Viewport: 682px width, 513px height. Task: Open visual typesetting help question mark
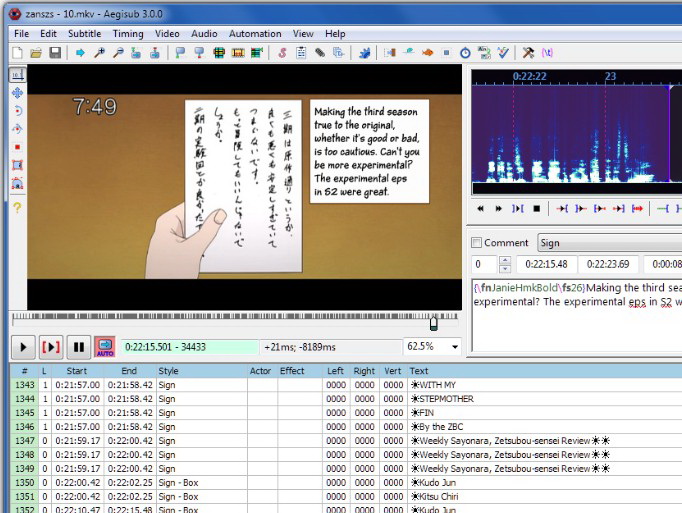pos(17,207)
